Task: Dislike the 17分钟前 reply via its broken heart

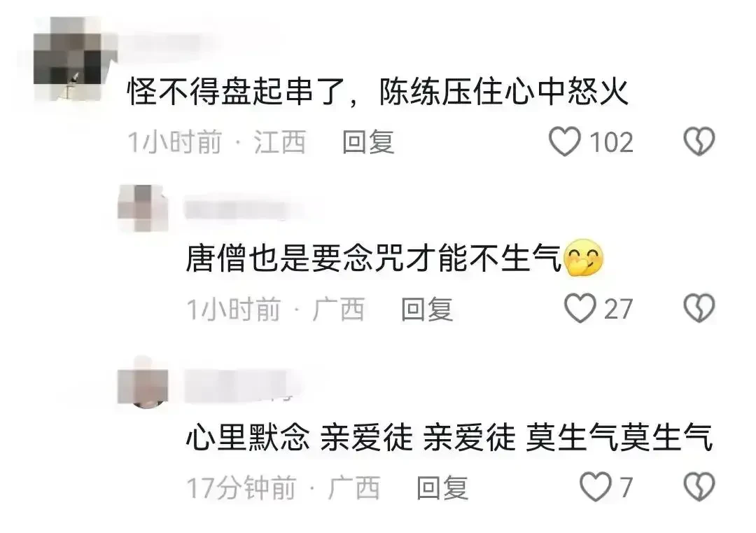Action: (x=699, y=487)
